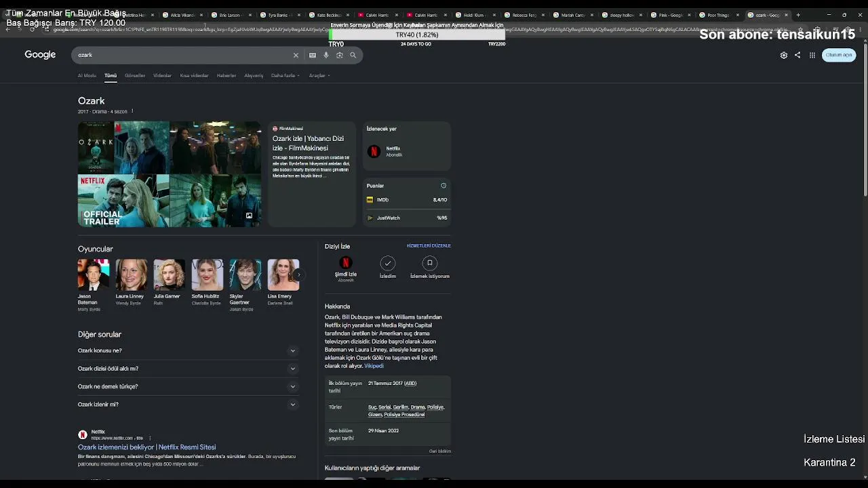This screenshot has height=488, width=868.
Task: Switch to the sleepy hollow browser tab
Action: click(x=621, y=15)
